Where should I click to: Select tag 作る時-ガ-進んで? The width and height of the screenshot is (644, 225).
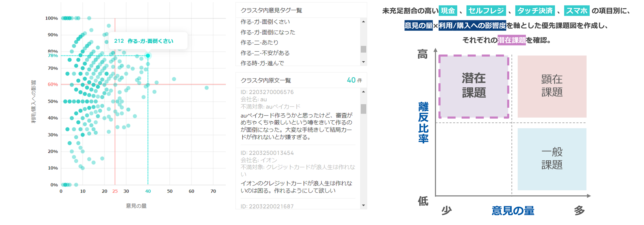[x=262, y=63]
